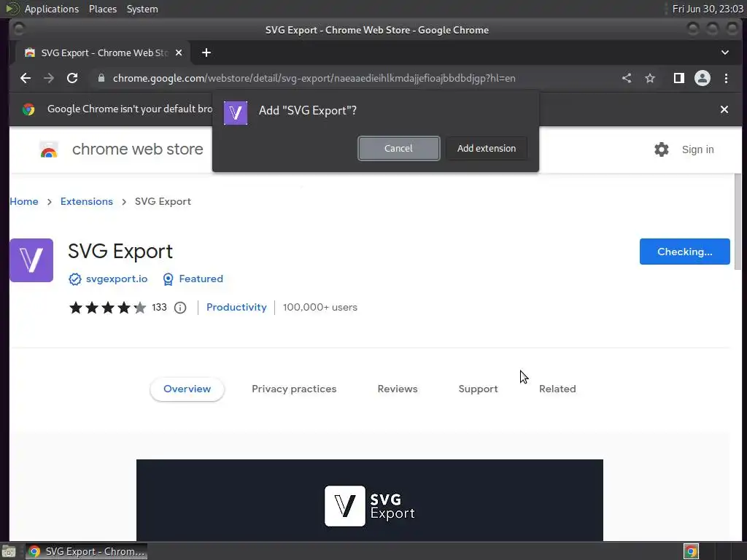Click the '100,000+ users' text
The image size is (747, 560).
320,308
